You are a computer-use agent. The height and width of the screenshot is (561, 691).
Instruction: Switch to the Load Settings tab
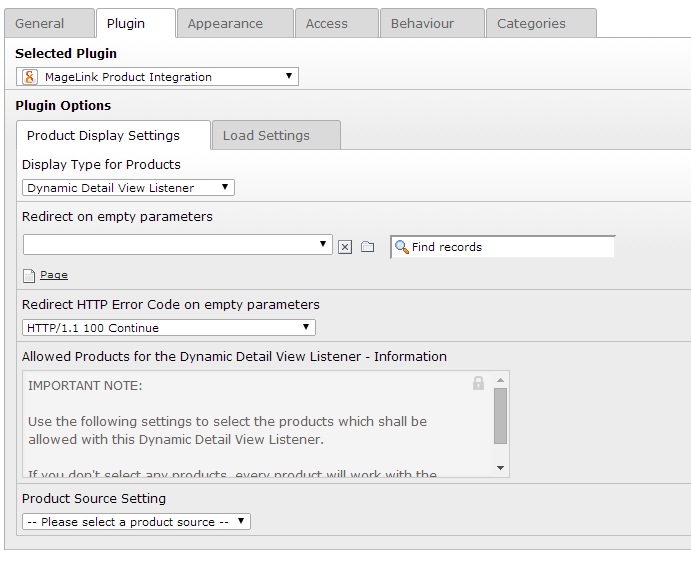click(266, 136)
